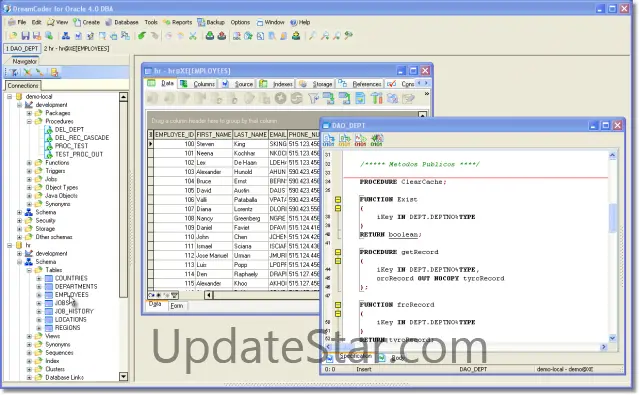Switch to the Source tab in EMPLOYEES window
Image resolution: width=639 pixels, height=395 pixels.
[238, 84]
